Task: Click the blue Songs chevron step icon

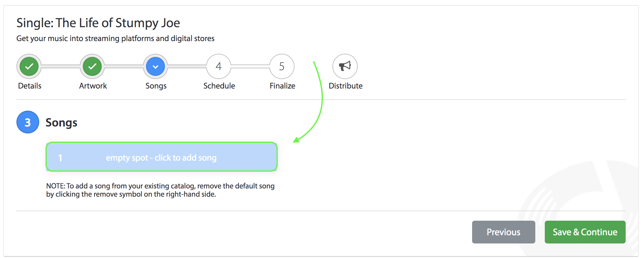Action: coord(155,66)
